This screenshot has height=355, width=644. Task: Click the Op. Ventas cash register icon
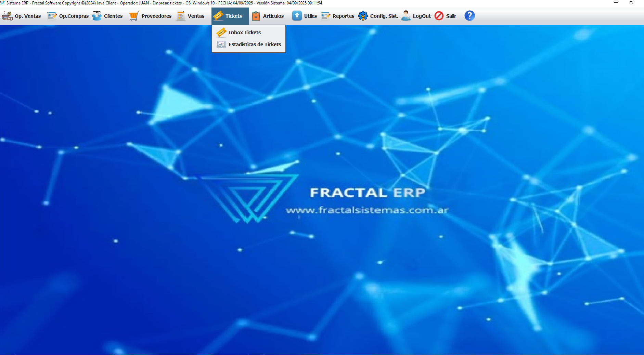click(7, 16)
